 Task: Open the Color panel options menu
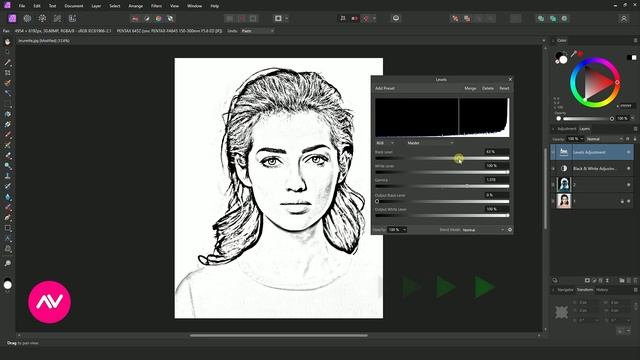(635, 40)
